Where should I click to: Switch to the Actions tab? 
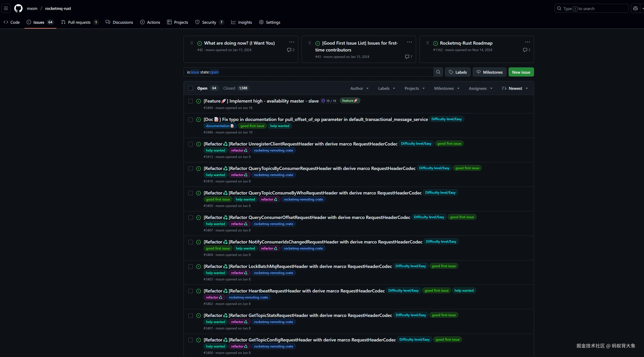150,22
